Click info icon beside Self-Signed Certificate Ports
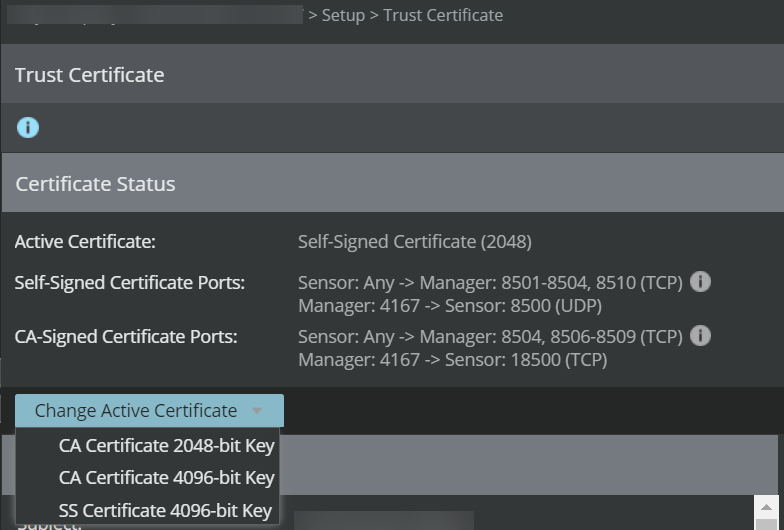Image resolution: width=784 pixels, height=530 pixels. click(700, 282)
